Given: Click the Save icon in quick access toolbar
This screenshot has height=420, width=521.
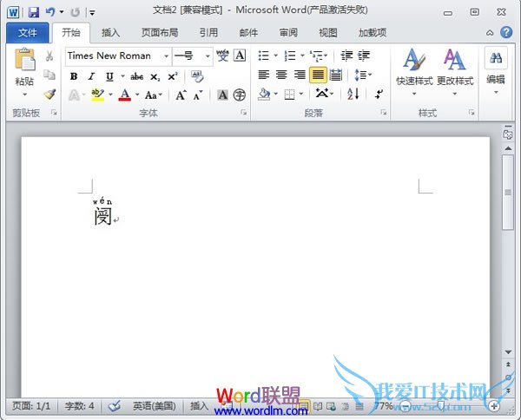Looking at the screenshot, I should click(x=33, y=13).
